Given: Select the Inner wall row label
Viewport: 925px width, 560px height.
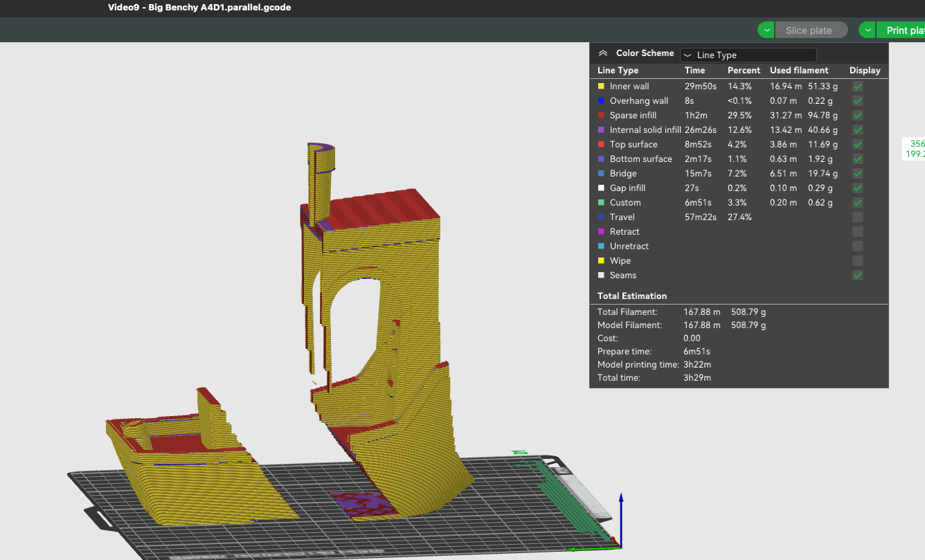Looking at the screenshot, I should point(629,87).
